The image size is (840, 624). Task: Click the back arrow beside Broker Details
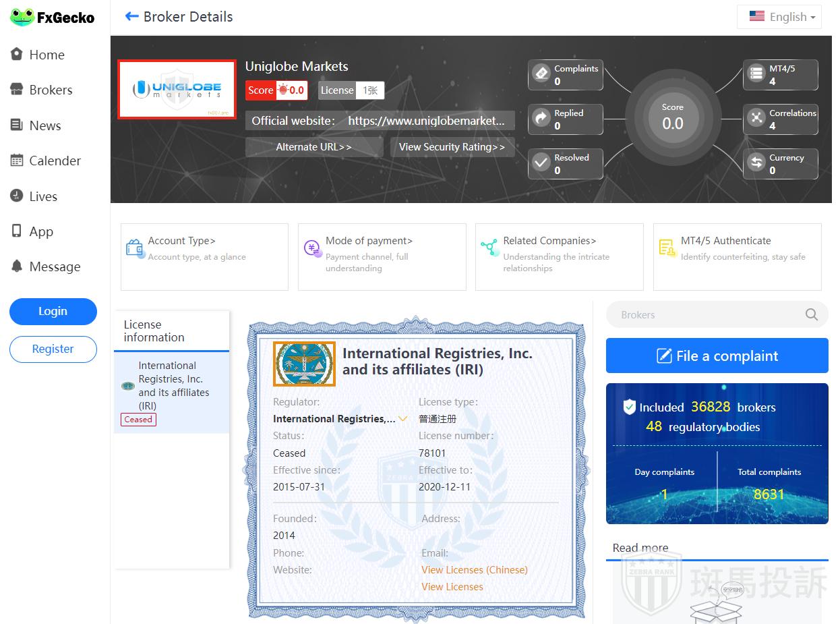coord(131,17)
